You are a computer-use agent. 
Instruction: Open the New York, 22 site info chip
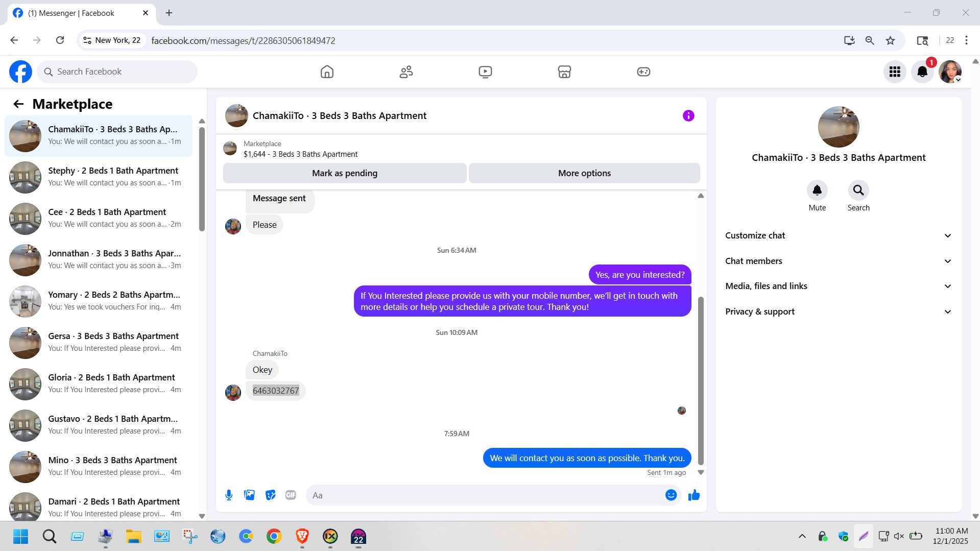112,40
